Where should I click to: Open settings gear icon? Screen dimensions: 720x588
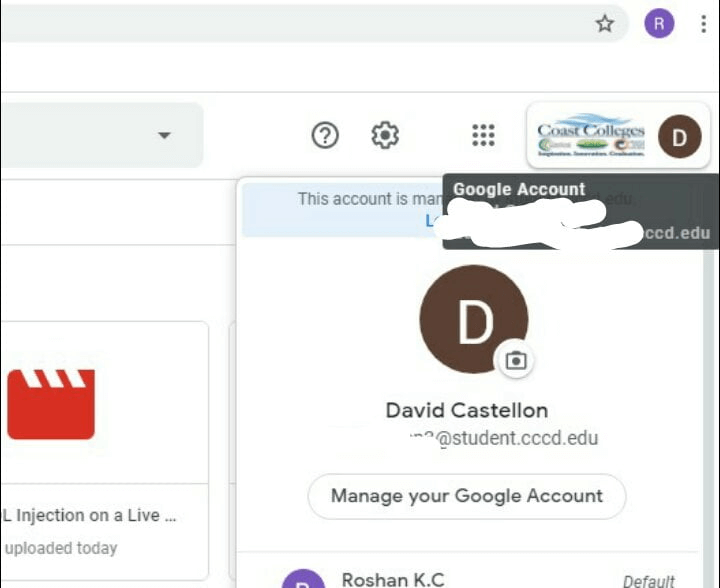point(385,135)
